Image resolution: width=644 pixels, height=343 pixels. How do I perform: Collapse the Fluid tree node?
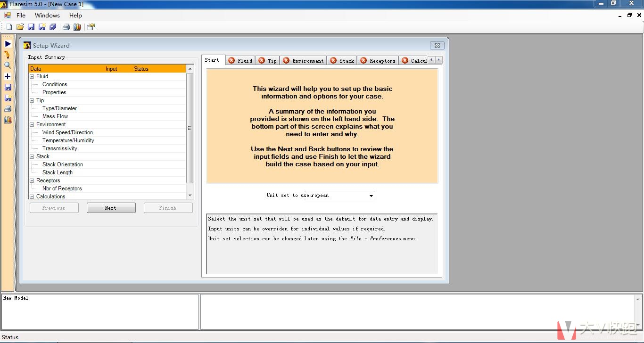(x=32, y=76)
